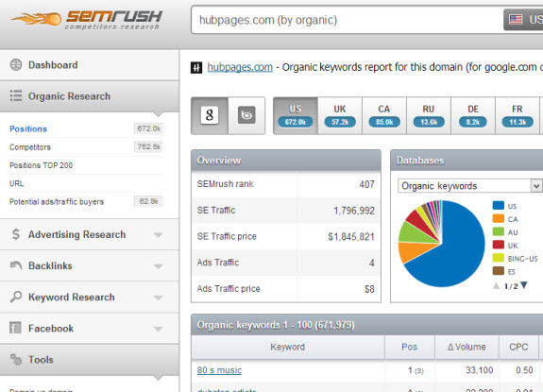The width and height of the screenshot is (543, 392).
Task: Switch to the DE database tab
Action: point(473,115)
